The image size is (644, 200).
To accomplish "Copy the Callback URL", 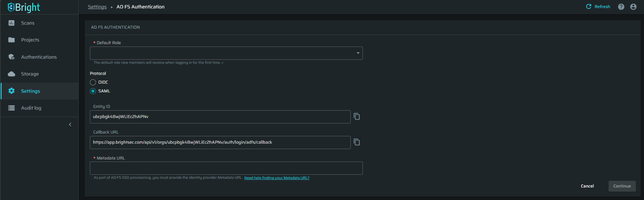I will tap(357, 142).
